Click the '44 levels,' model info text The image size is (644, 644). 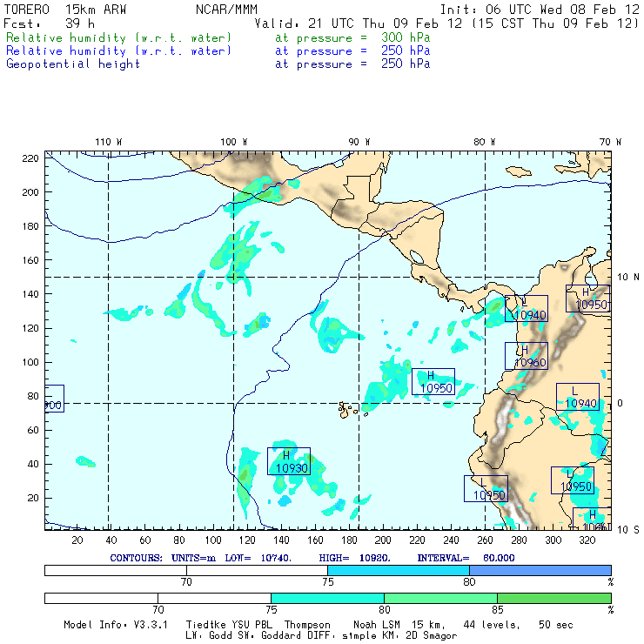pyautogui.click(x=492, y=625)
